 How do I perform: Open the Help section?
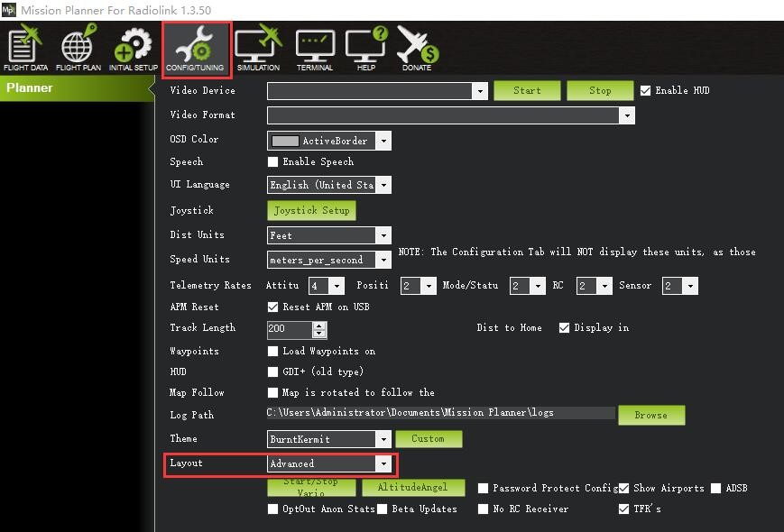365,49
